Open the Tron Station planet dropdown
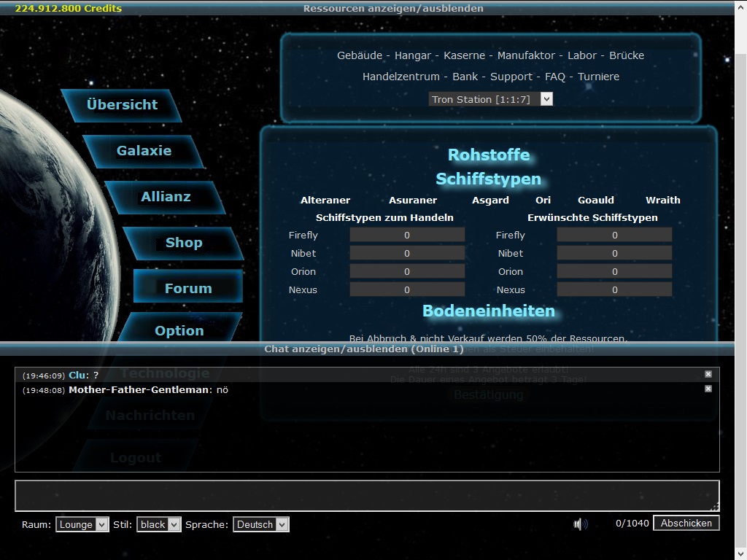 (x=490, y=99)
